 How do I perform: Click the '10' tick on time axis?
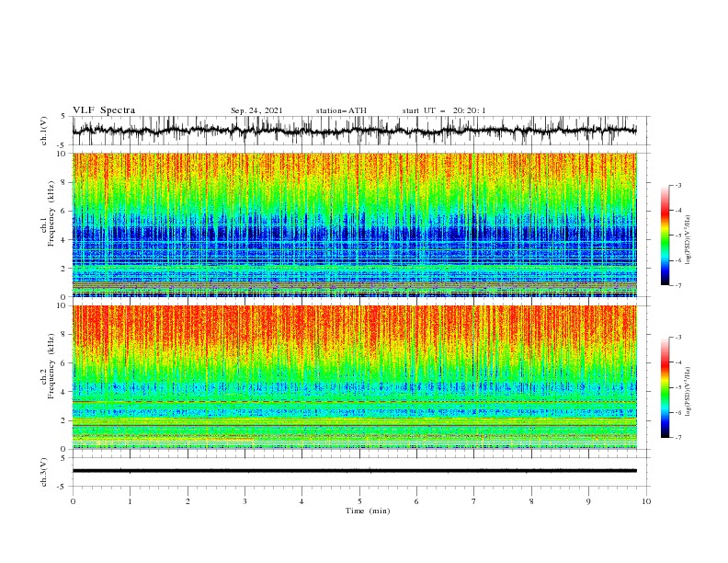coord(646,501)
